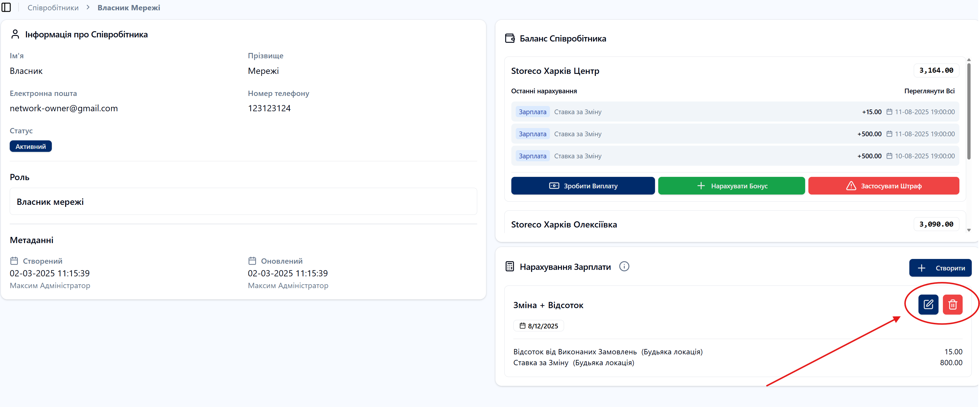Click the calendar icon next to Створений
This screenshot has height=407, width=980.
click(14, 261)
